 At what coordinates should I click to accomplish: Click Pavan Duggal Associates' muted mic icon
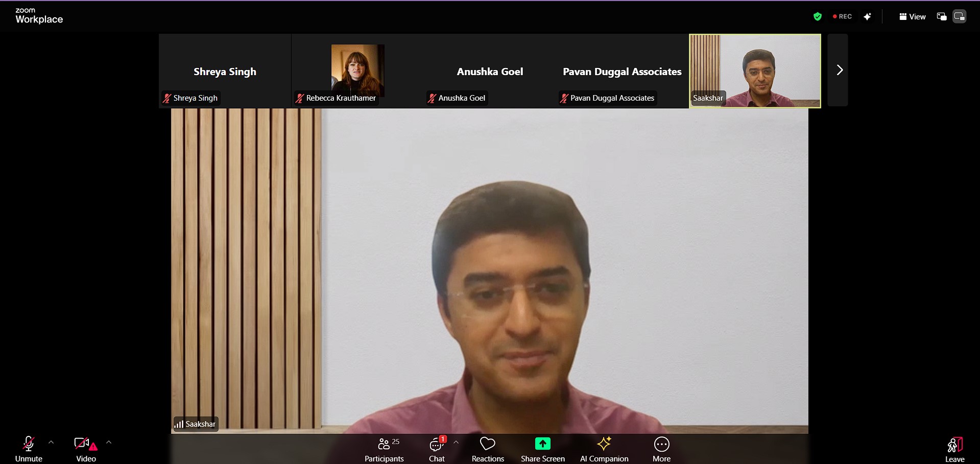tap(564, 98)
